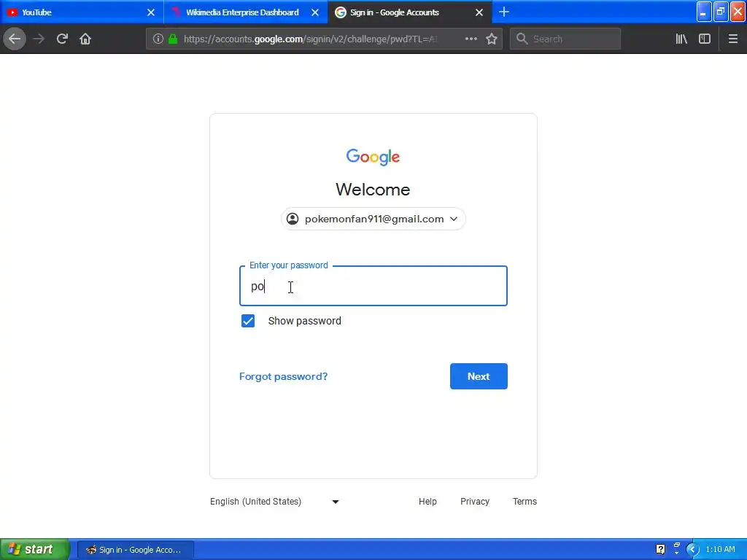This screenshot has width=747, height=560.
Task: Restore down the Firefox window
Action: pyautogui.click(x=721, y=12)
